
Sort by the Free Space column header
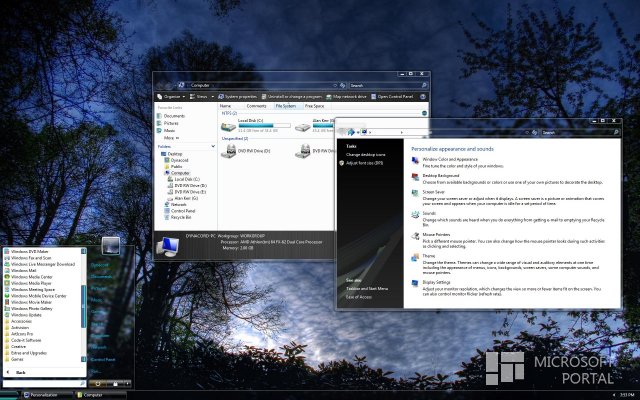coord(317,106)
